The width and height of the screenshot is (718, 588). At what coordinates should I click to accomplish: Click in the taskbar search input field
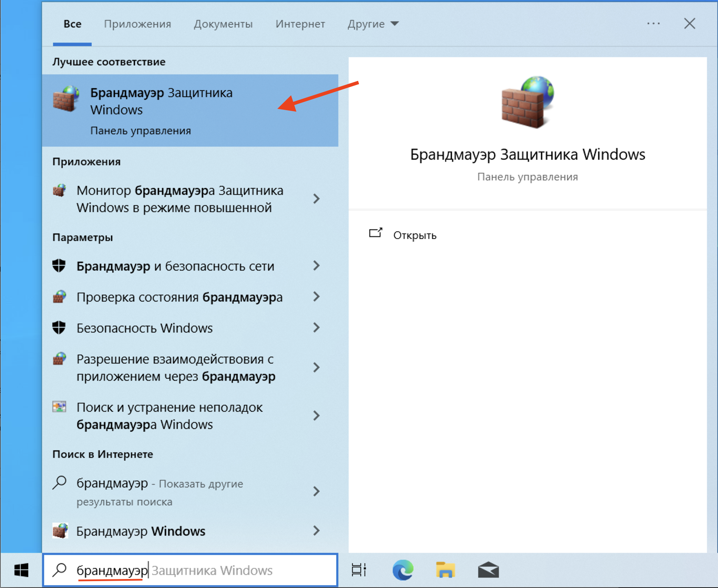[x=190, y=570]
